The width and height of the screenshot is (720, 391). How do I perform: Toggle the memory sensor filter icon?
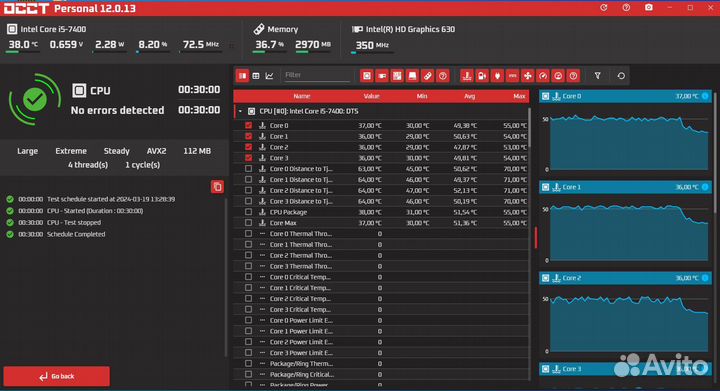point(428,76)
